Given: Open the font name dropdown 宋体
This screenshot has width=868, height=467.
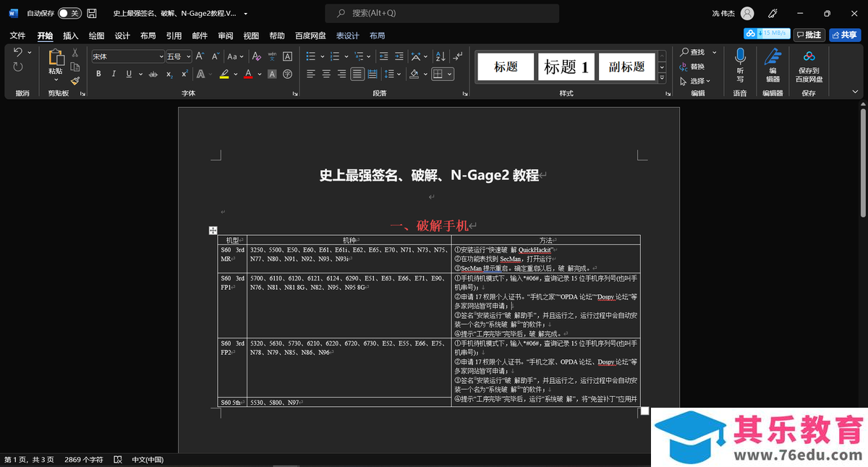Looking at the screenshot, I should (x=161, y=56).
